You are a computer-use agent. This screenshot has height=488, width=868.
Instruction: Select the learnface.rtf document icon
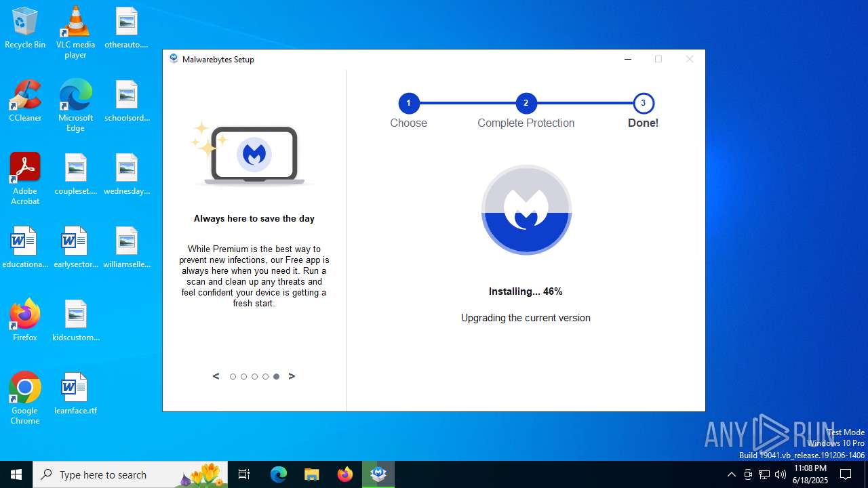(x=75, y=394)
